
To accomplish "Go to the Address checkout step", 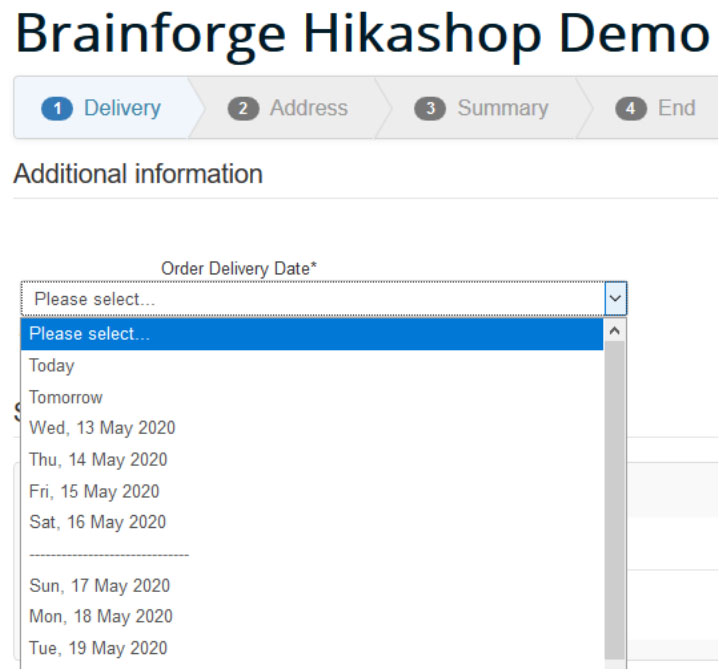I will pos(288,108).
